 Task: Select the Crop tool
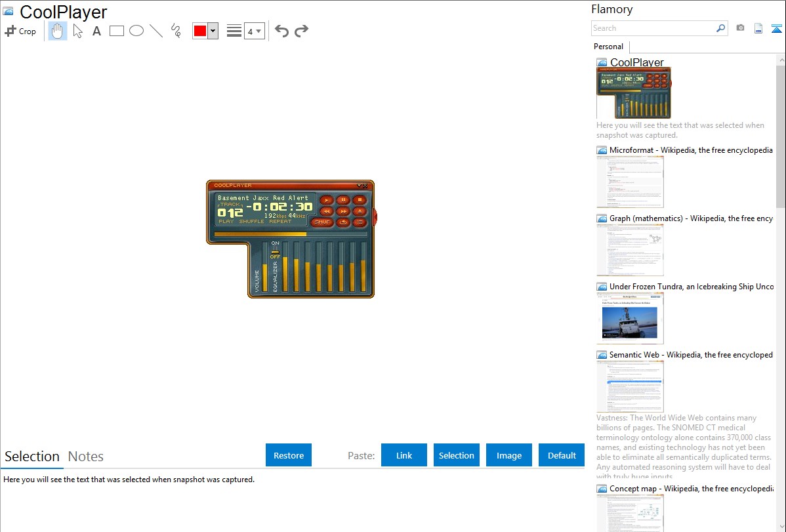pos(20,31)
